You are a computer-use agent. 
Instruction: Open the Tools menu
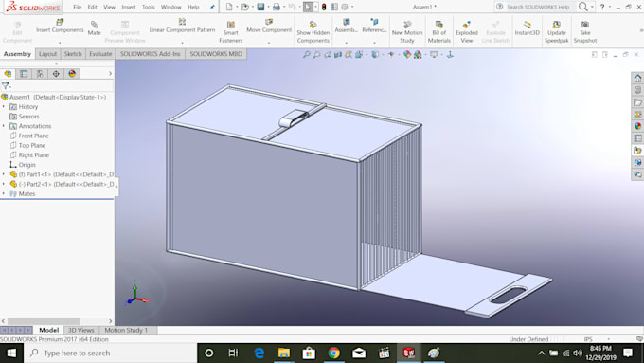(x=149, y=7)
